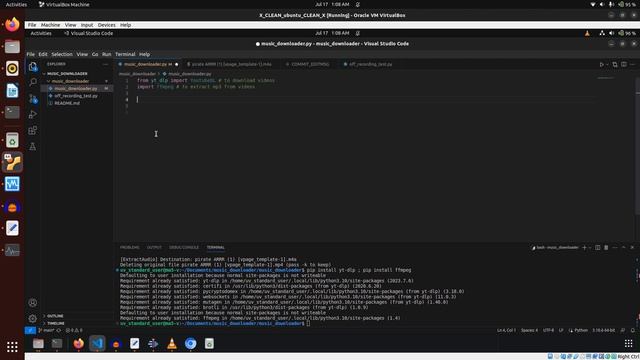Switch to music_downloader.py editor tab
This screenshot has width=640, height=360.
tap(147, 64)
